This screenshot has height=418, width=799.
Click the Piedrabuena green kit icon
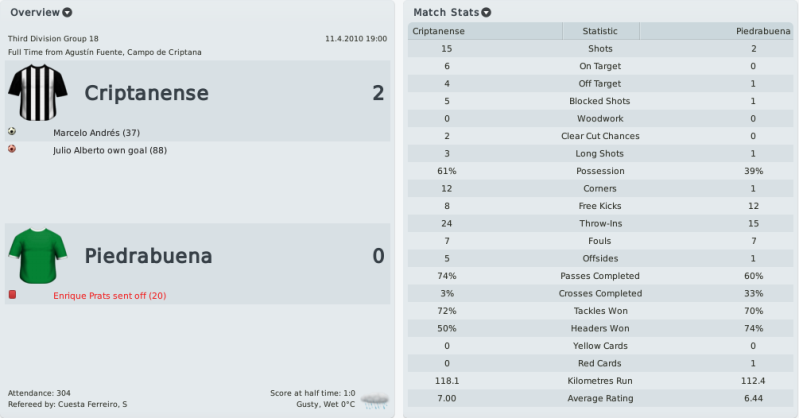coord(38,255)
